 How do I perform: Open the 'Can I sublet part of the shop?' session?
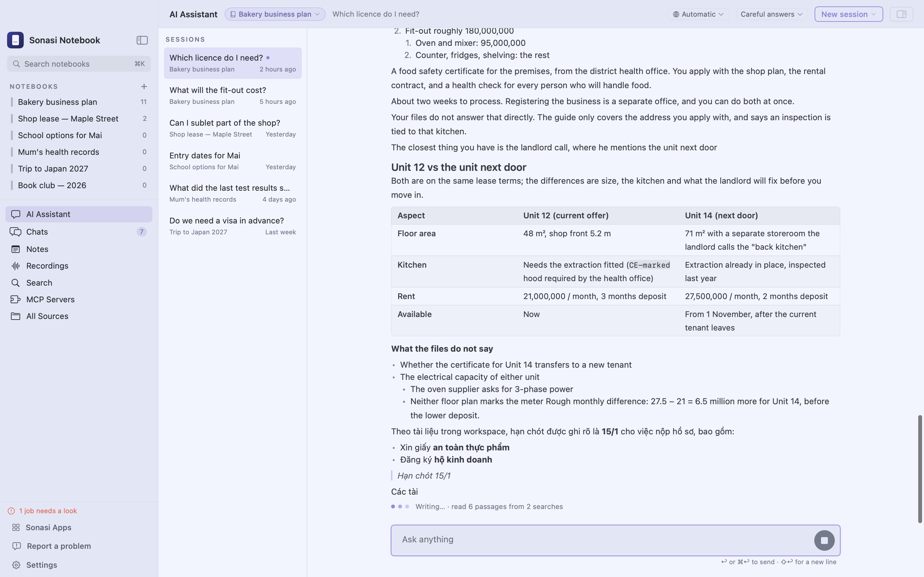233,128
